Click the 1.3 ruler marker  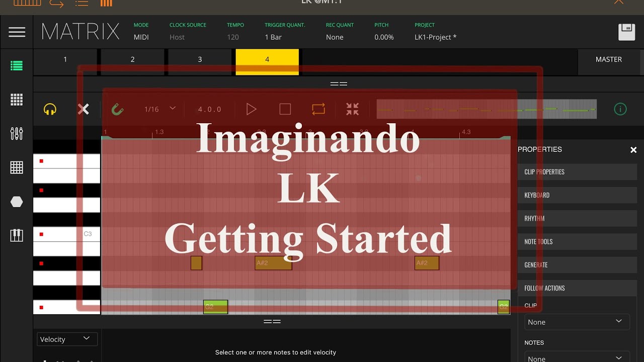(x=159, y=132)
